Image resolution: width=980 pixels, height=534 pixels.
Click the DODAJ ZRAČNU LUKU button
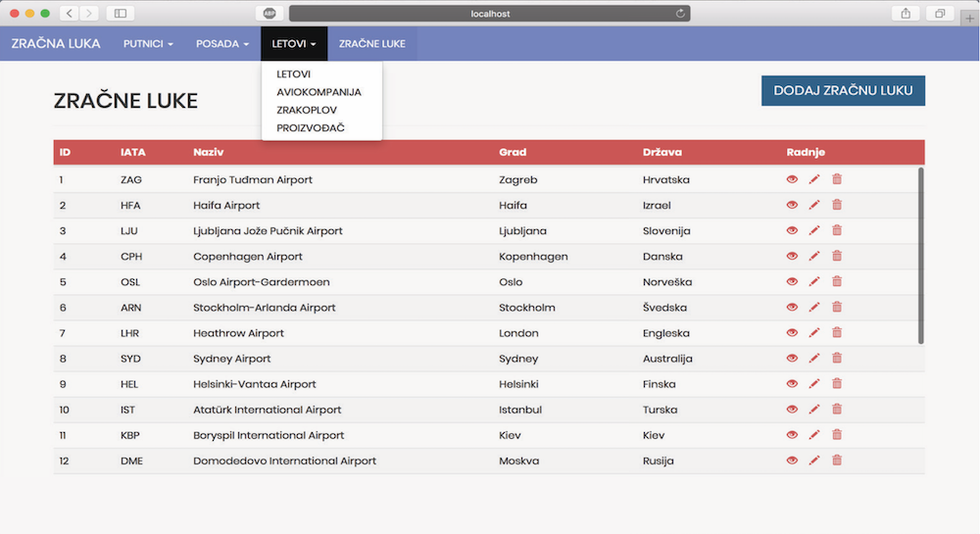click(x=843, y=90)
